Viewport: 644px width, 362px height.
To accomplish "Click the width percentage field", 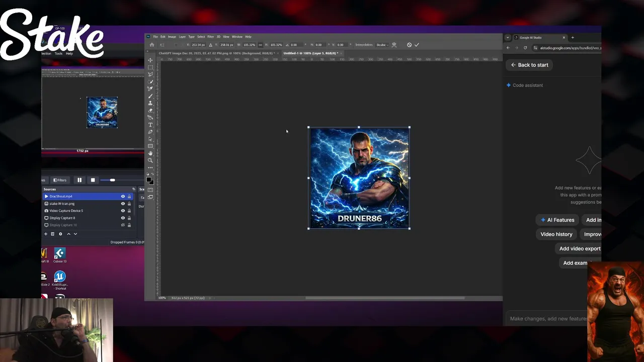I will pos(249,45).
